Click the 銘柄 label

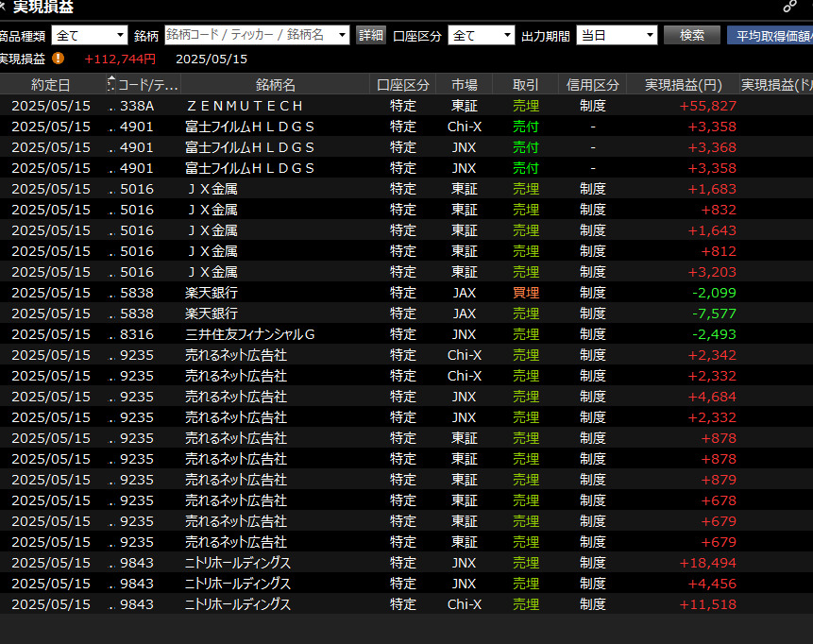[x=145, y=36]
